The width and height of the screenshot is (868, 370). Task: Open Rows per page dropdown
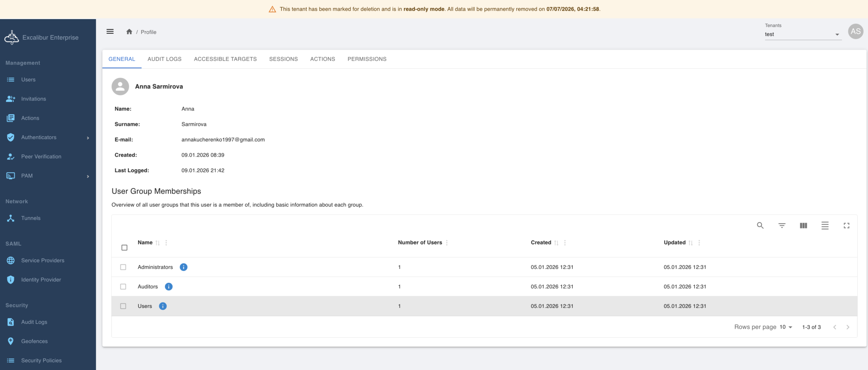785,327
